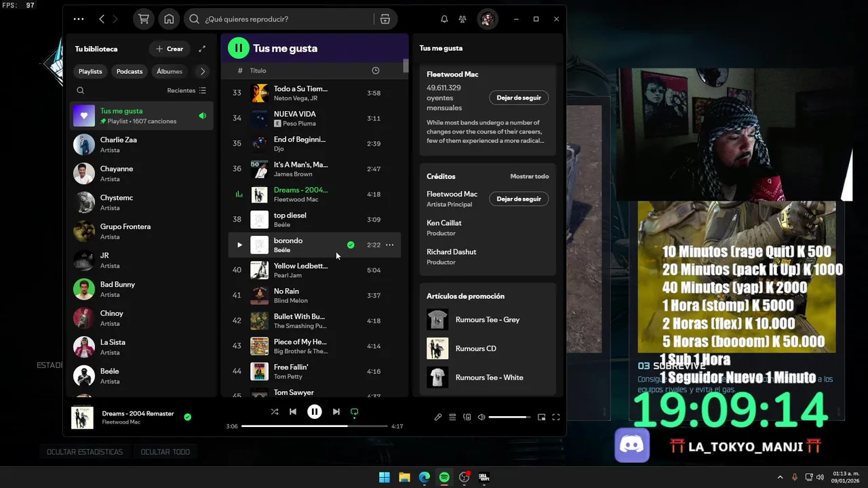Select track NUEVA VIDA by Peso Pluma
The height and width of the screenshot is (488, 868).
tap(314, 119)
